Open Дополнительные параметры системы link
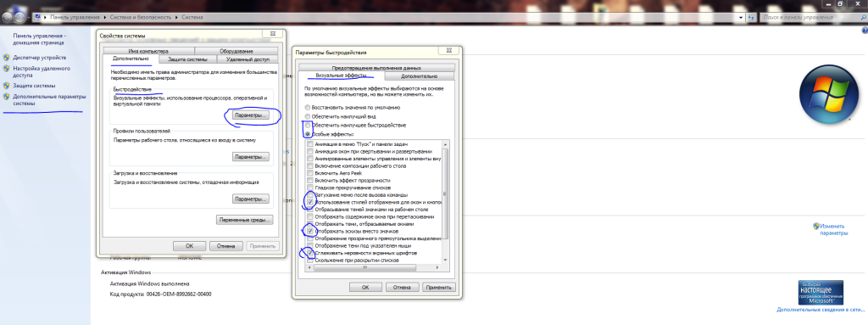Screen dimensions: 868x325 [x=49, y=100]
